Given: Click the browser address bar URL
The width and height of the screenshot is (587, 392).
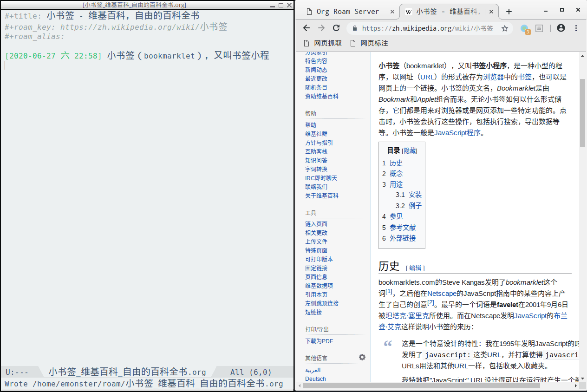Looking at the screenshot, I should [x=427, y=28].
